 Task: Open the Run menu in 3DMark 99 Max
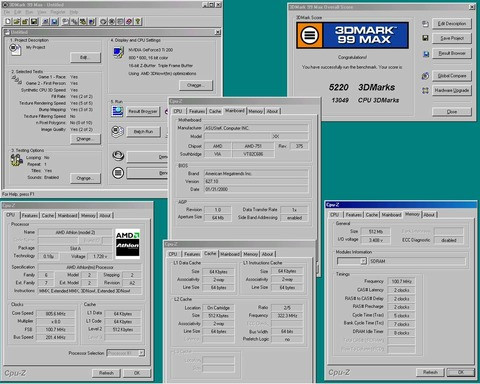click(x=29, y=12)
